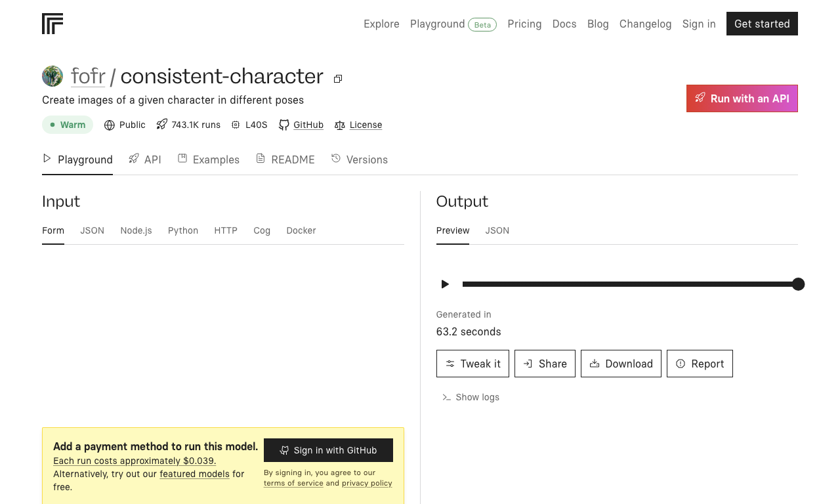Click the Share button
This screenshot has width=840, height=504.
545,364
